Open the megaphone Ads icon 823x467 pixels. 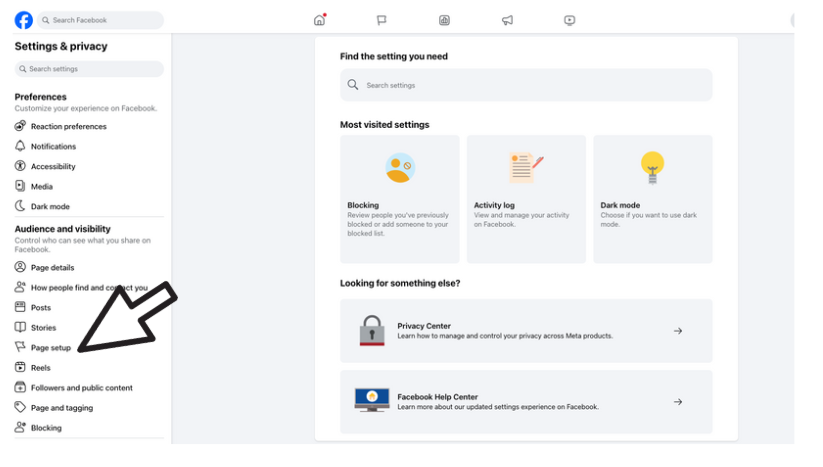pyautogui.click(x=507, y=20)
